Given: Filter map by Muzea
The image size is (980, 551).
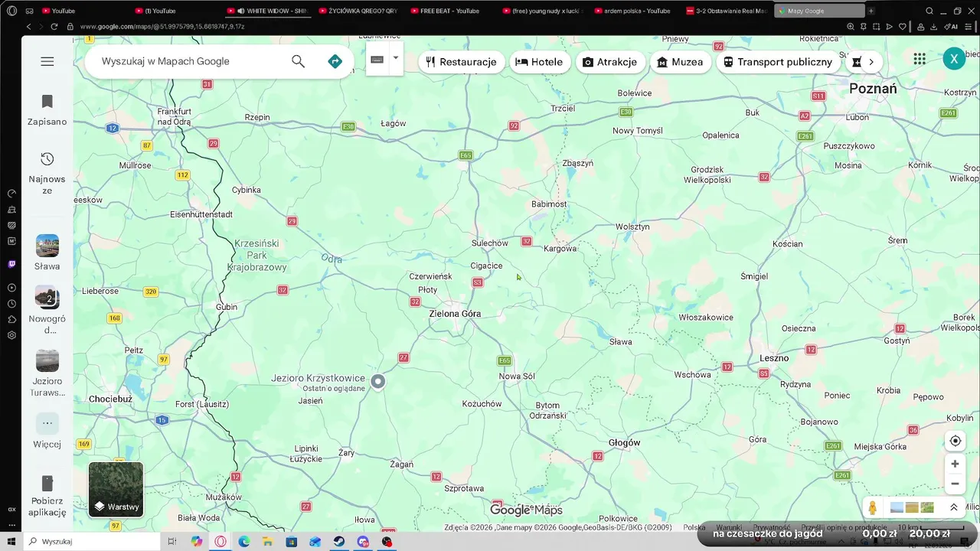Looking at the screenshot, I should [x=680, y=62].
